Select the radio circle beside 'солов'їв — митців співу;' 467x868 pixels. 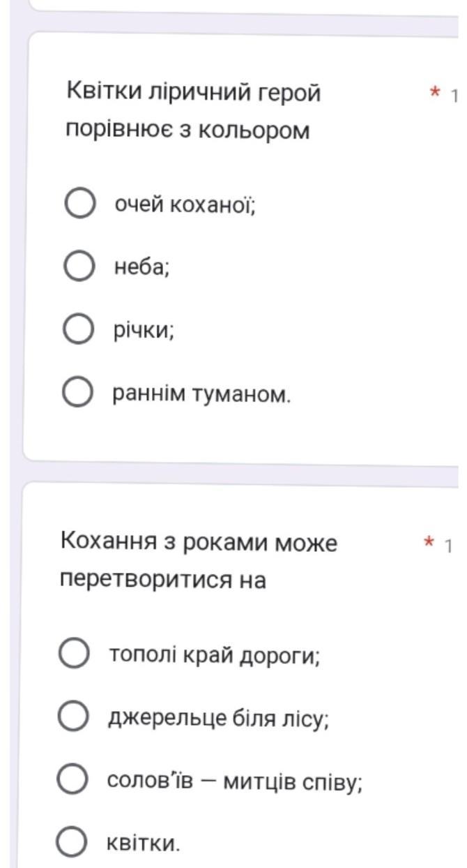72,779
